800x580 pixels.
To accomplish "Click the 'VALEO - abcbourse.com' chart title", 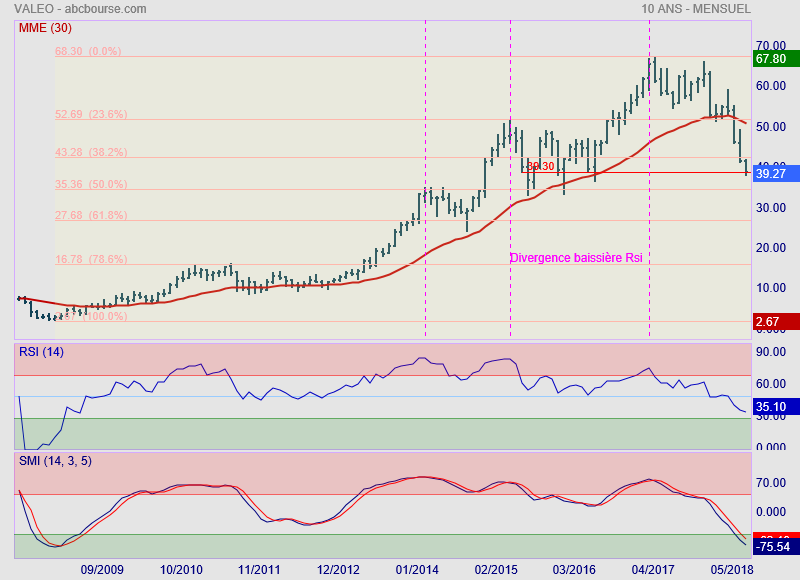I will pyautogui.click(x=80, y=9).
